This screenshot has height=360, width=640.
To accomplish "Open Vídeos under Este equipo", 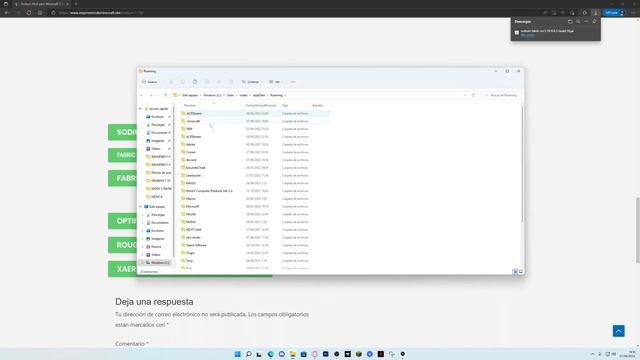I will click(156, 255).
